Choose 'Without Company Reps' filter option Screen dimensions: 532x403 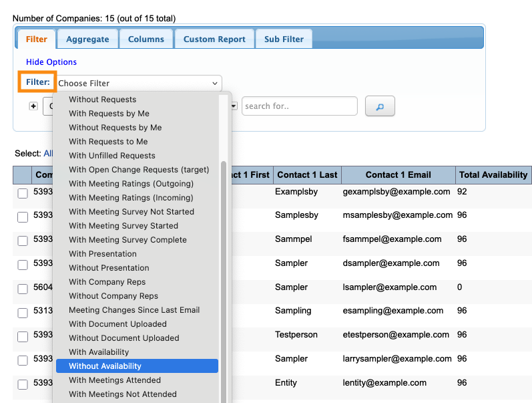[113, 296]
